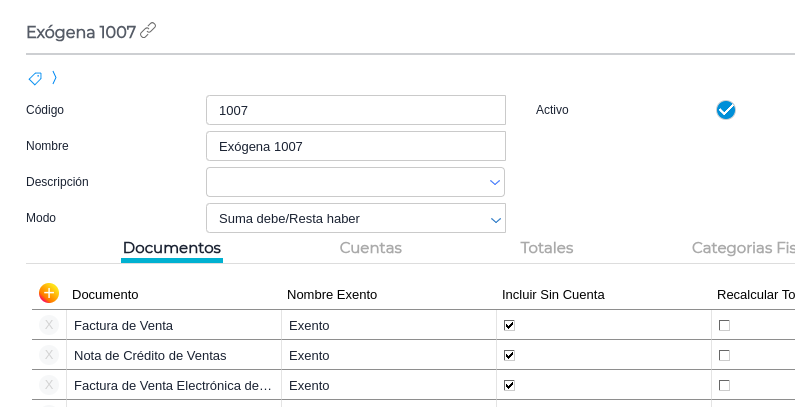Click the link icon beside Exógena 1007 title
Viewport: 795px width, 407px height.
(148, 31)
